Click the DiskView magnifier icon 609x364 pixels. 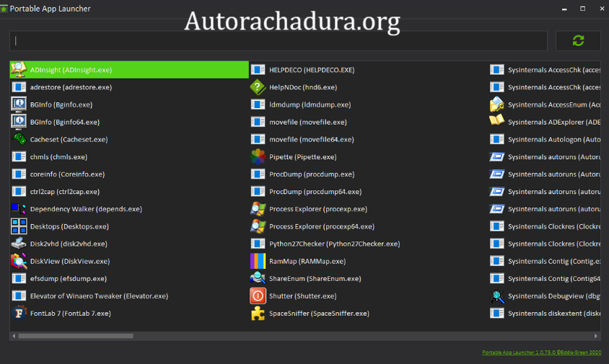19,261
